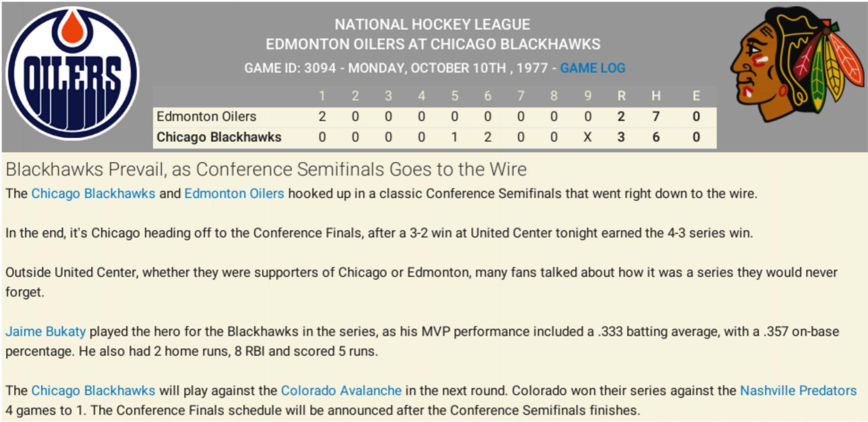
Task: Click the NATIONAL HOCKEY LEAGUE title
Action: [x=432, y=24]
